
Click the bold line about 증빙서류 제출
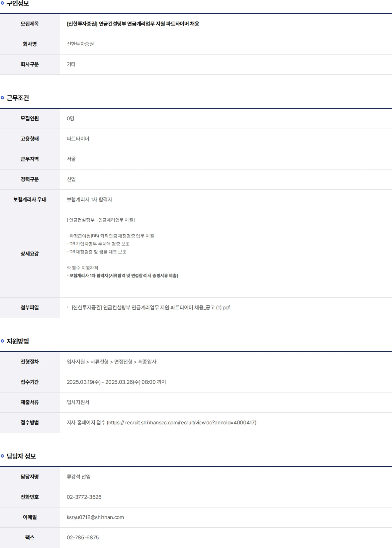click(123, 276)
